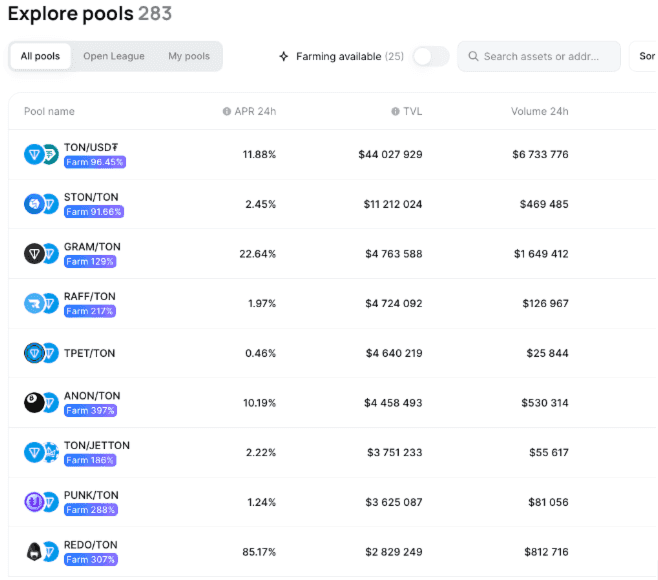This screenshot has height=580, width=658.
Task: Click the Pool name column header
Action: click(49, 111)
